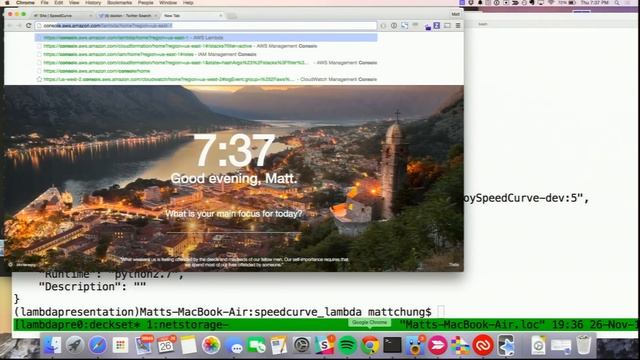
Task: Select the AWS Lambda URL suggestion
Action: point(206,38)
